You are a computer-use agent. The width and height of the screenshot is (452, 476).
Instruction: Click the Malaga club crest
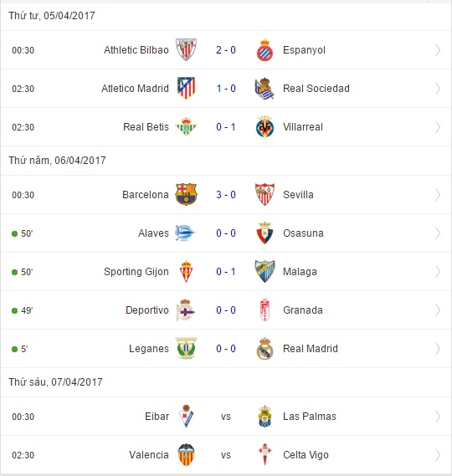pyautogui.click(x=265, y=271)
